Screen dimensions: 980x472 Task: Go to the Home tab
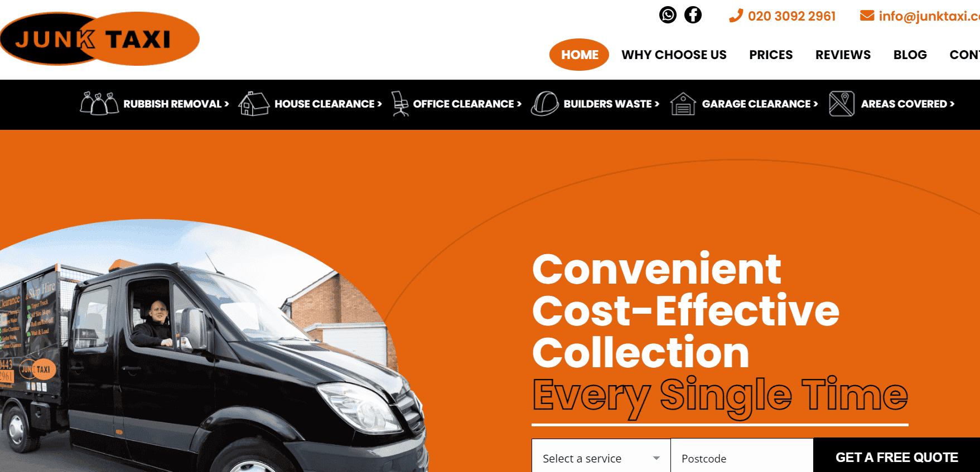(x=580, y=55)
